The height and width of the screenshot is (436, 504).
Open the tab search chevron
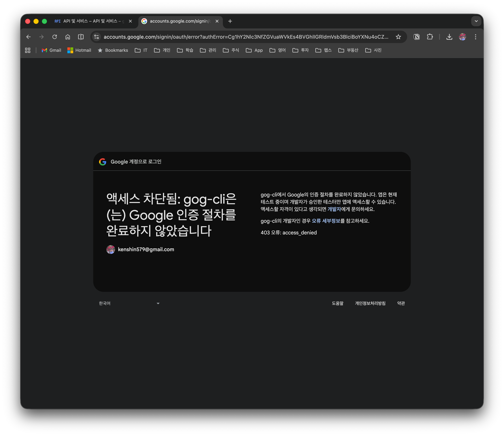(476, 21)
